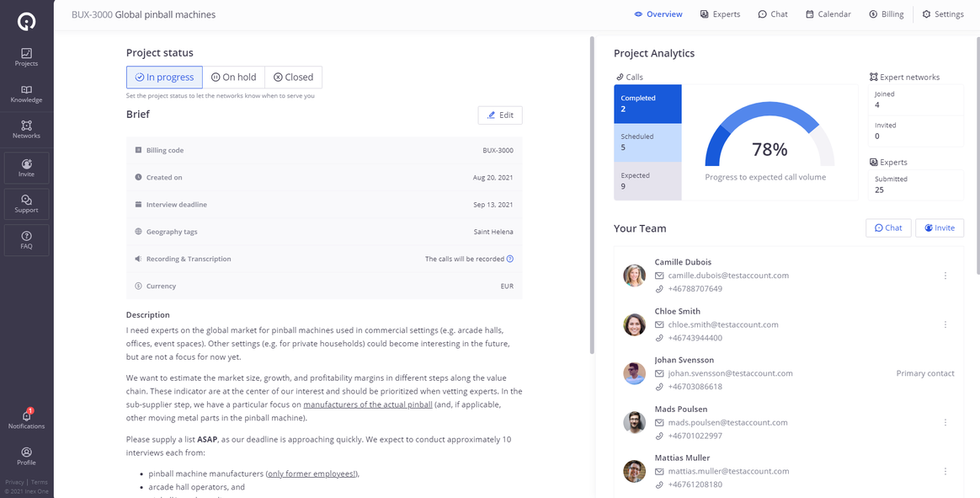Click the 'Saint Helena' geography tag value
The image size is (980, 498).
tap(493, 232)
